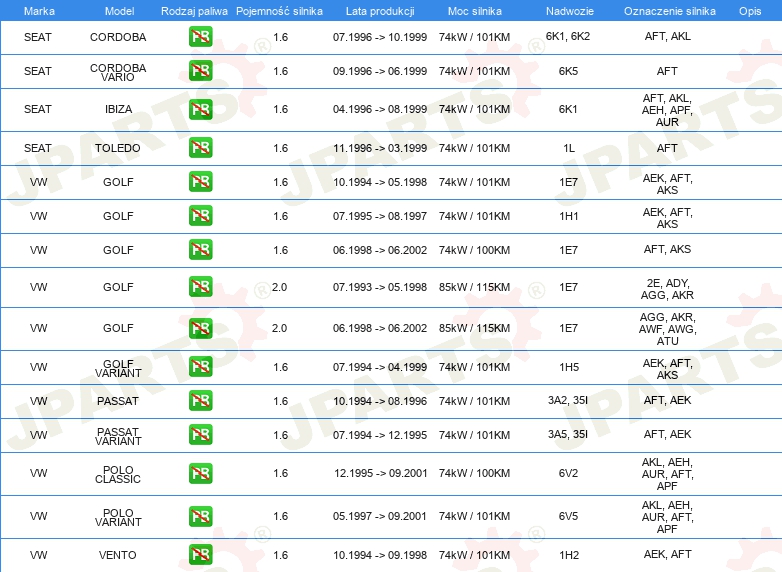Click engine codes 2E, ADY, AGG, AKR
This screenshot has width=782, height=572.
click(667, 289)
